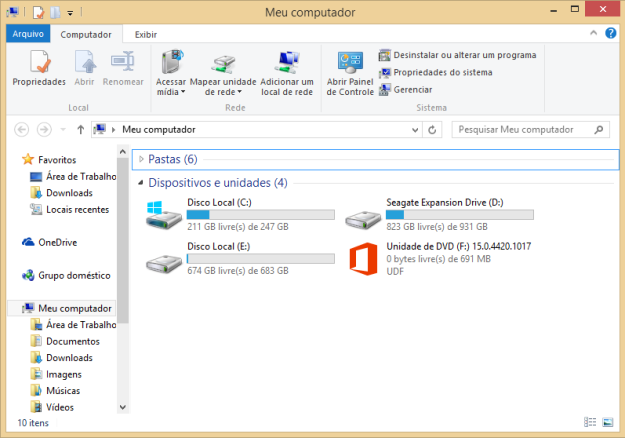The height and width of the screenshot is (438, 625).
Task: Open Área de Trabalho under Favoritos
Action: pos(73,176)
